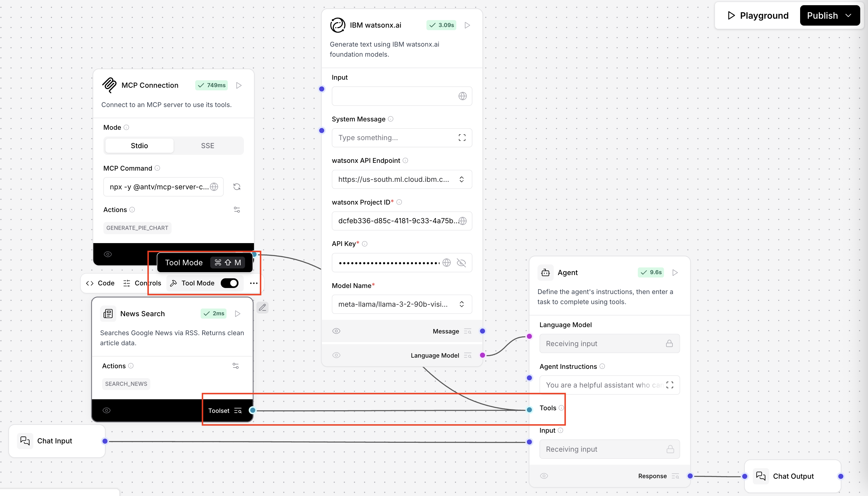
Task: Inspect Message output icon
Action: click(468, 331)
